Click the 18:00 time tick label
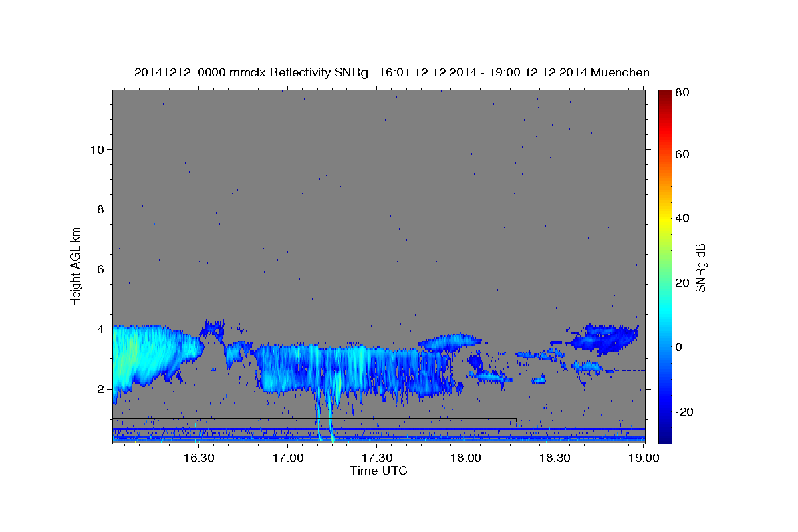 465,458
